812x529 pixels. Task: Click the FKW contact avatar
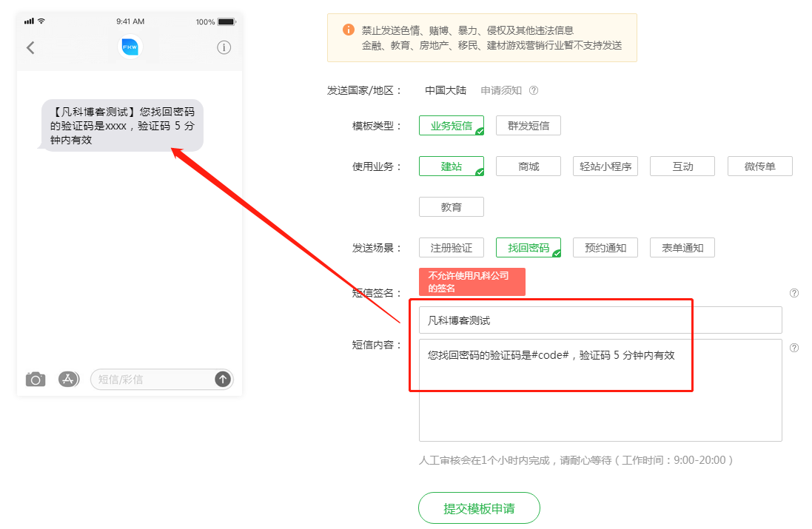(x=129, y=47)
